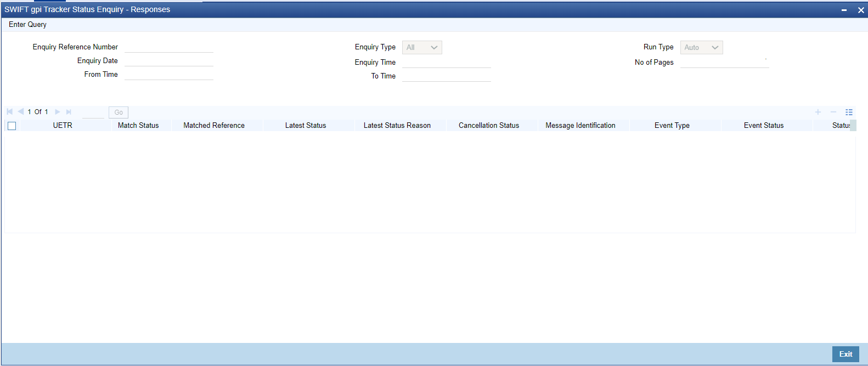Focus the To Time field

(447, 76)
